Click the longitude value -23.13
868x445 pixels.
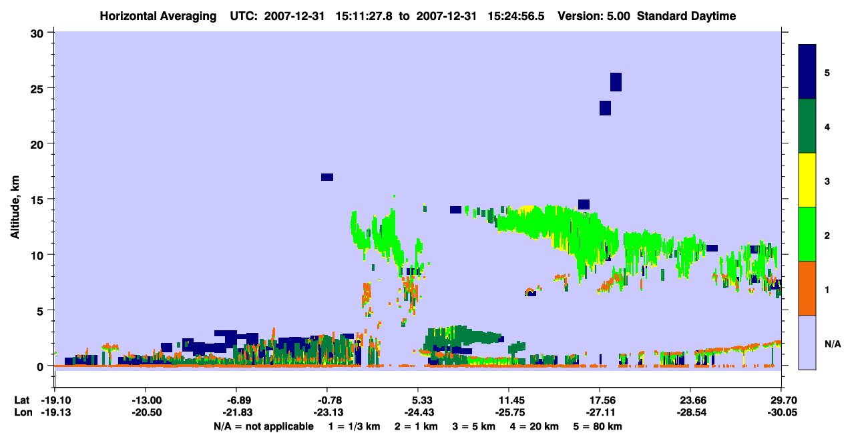point(327,412)
